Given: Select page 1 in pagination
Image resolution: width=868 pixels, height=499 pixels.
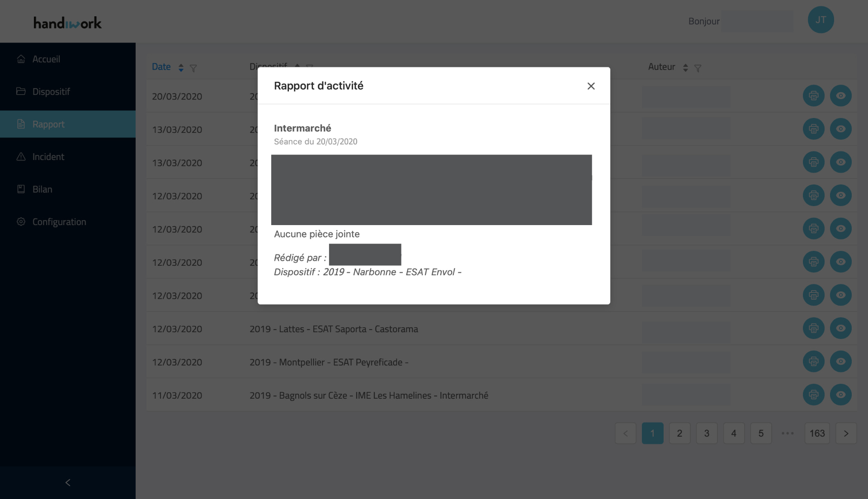Looking at the screenshot, I should tap(652, 433).
